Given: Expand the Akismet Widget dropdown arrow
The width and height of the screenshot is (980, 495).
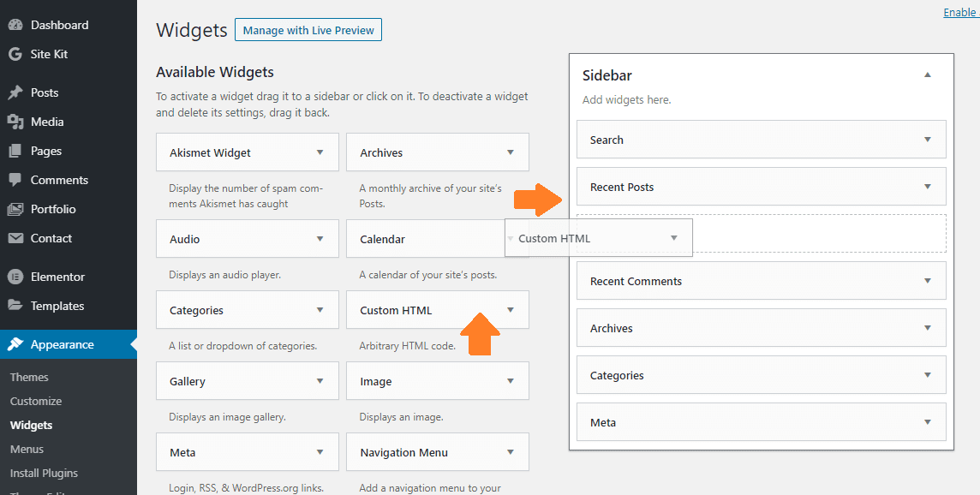Looking at the screenshot, I should pos(320,152).
